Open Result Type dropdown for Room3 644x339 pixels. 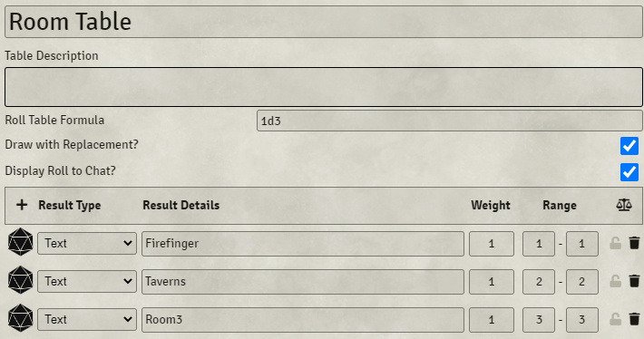87,319
